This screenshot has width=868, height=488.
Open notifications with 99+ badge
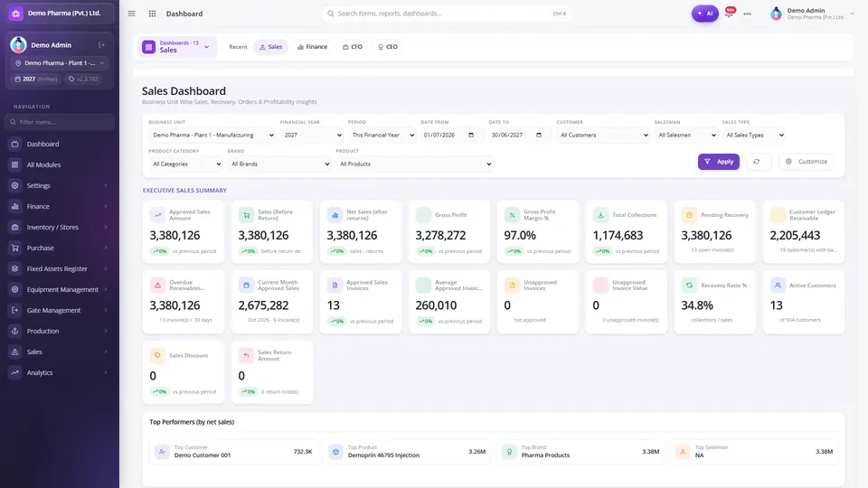(x=730, y=12)
